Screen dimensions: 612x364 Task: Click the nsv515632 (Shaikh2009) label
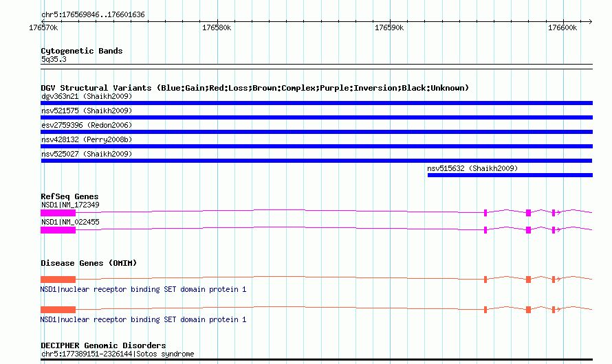tap(472, 168)
